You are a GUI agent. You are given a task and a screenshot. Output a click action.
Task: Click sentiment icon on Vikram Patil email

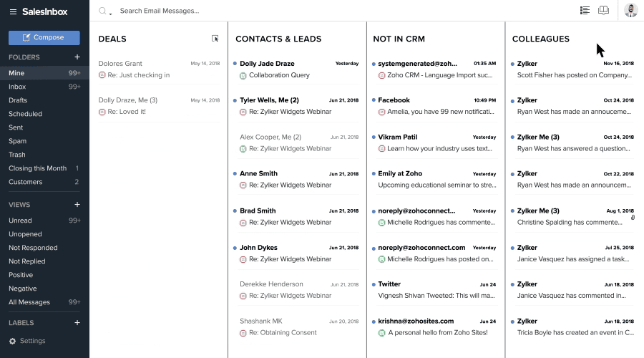381,149
